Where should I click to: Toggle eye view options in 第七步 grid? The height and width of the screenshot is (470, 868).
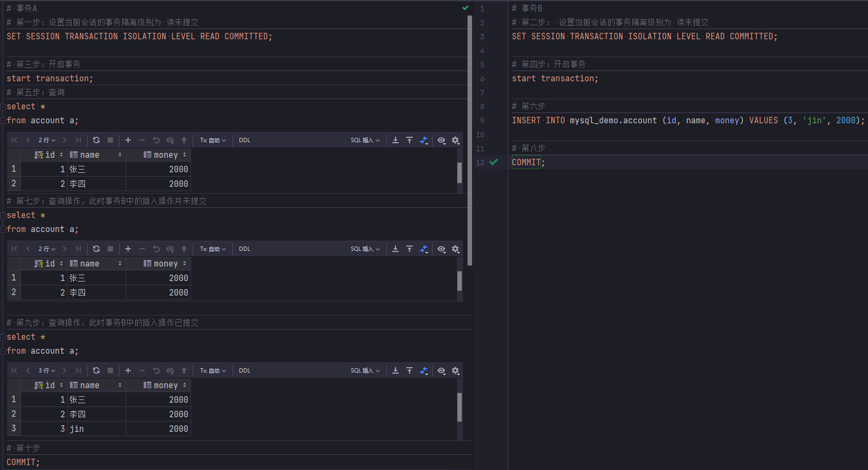441,249
